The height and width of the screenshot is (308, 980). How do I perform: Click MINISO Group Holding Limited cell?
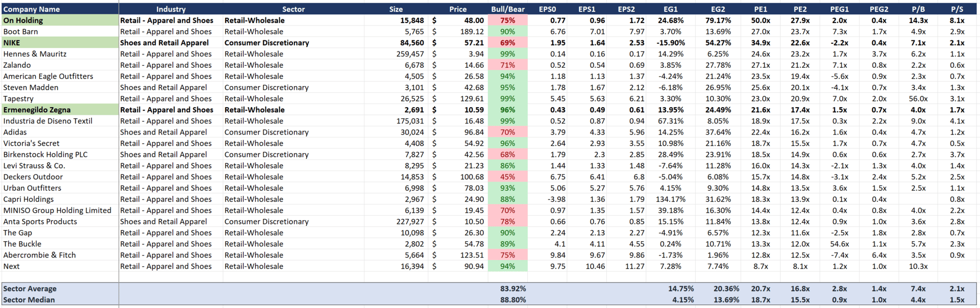point(60,211)
